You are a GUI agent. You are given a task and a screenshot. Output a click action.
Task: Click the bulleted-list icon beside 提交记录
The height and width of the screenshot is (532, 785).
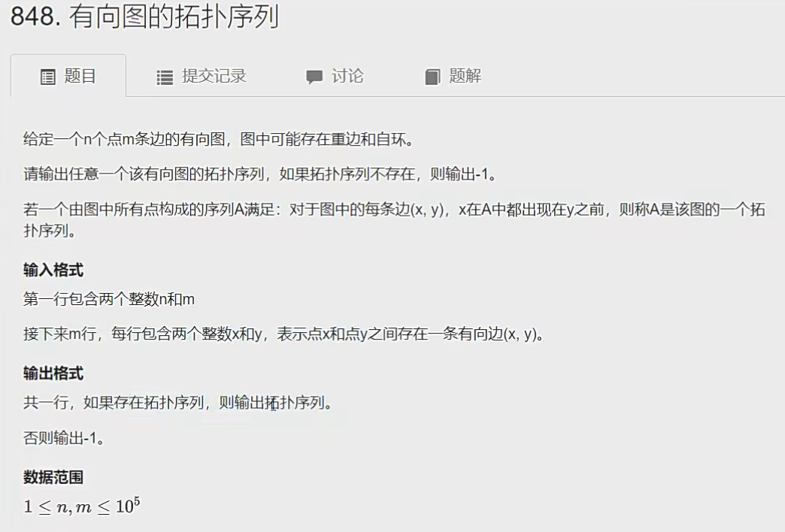[165, 77]
